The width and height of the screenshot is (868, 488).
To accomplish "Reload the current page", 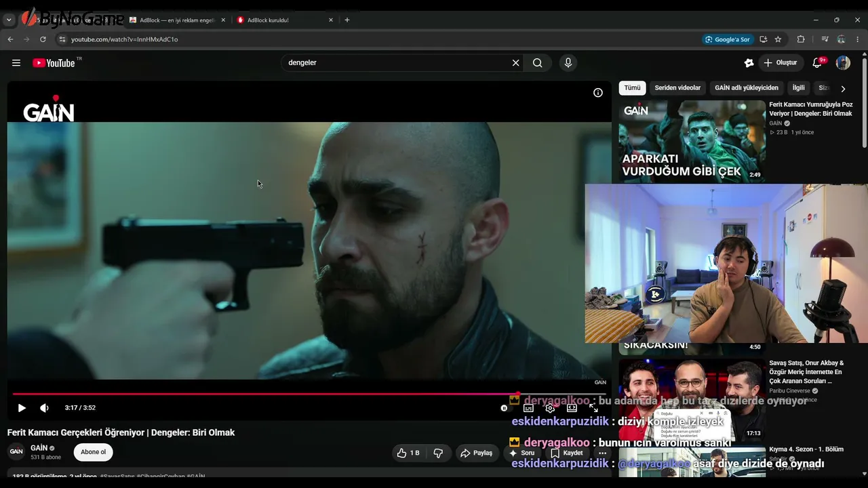I will point(43,39).
